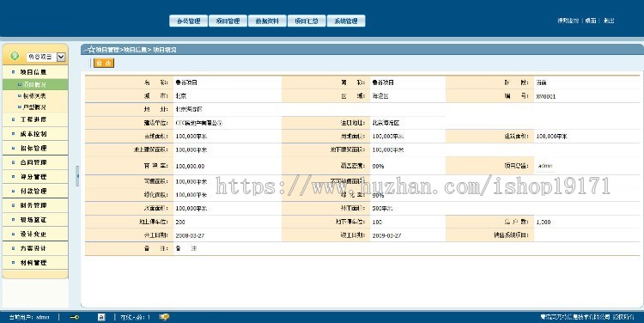
Task: Click the underground parking value 100
Action: coord(377,222)
